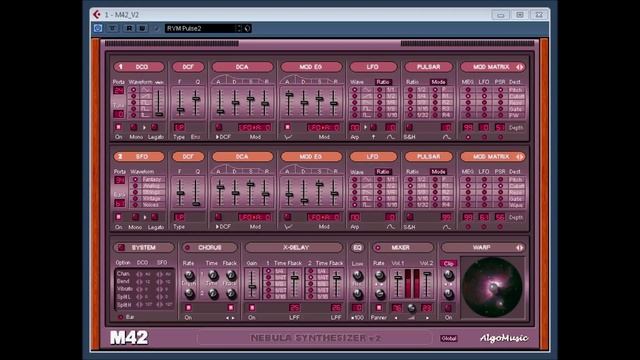Click the DCO volume slider next to waveforms
This screenshot has height=360, width=640.
(159, 103)
